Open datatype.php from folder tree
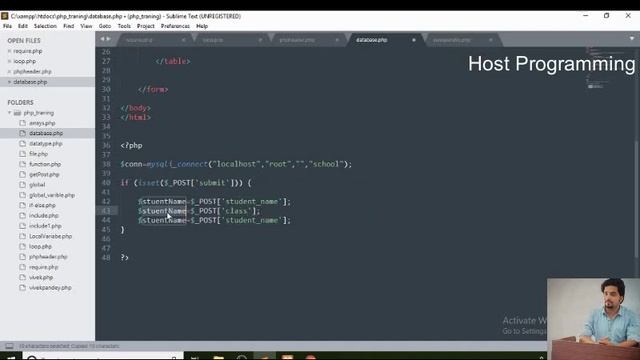Viewport: 640px width, 360px height. [x=46, y=144]
